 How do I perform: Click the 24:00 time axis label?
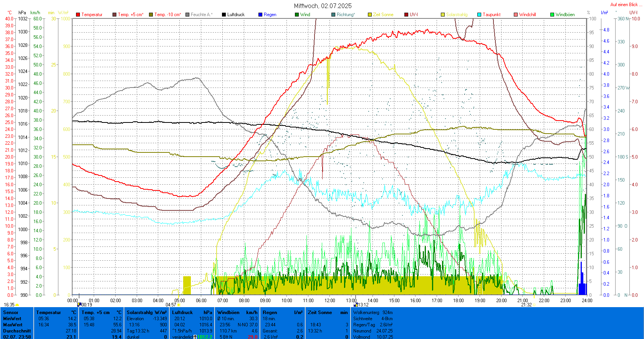click(587, 301)
